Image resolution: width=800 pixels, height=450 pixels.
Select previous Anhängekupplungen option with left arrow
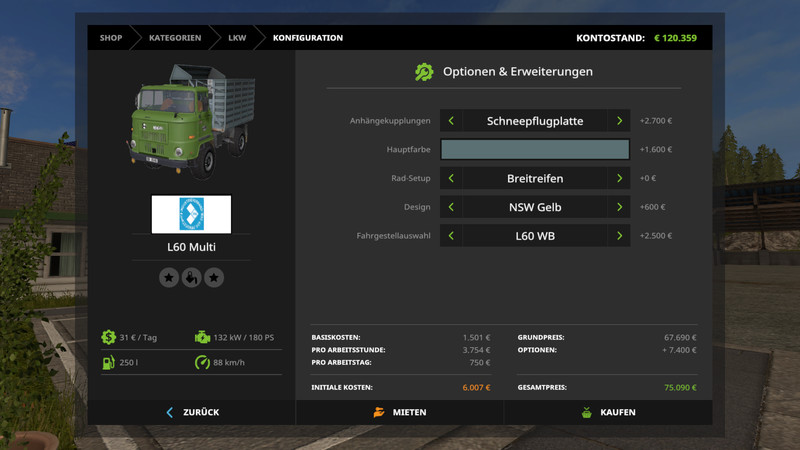click(x=451, y=121)
